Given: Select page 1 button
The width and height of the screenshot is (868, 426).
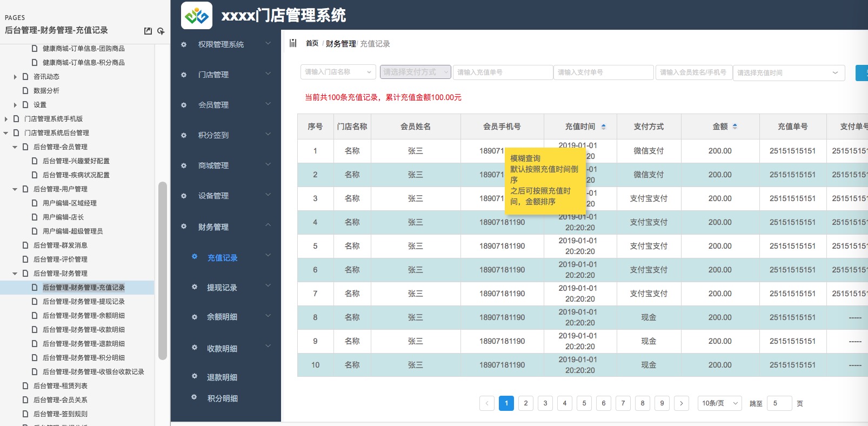Looking at the screenshot, I should (506, 403).
